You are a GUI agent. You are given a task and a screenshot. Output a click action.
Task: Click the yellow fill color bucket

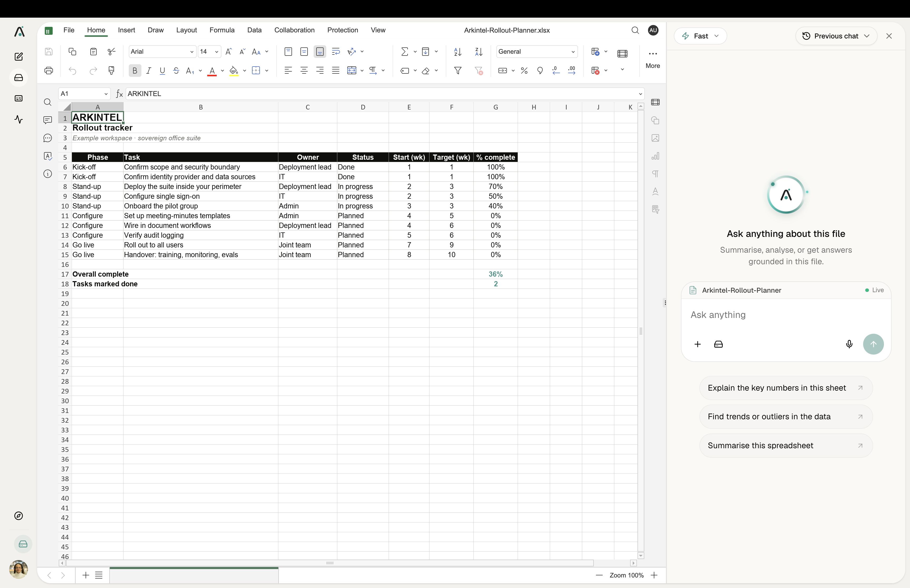click(x=234, y=71)
